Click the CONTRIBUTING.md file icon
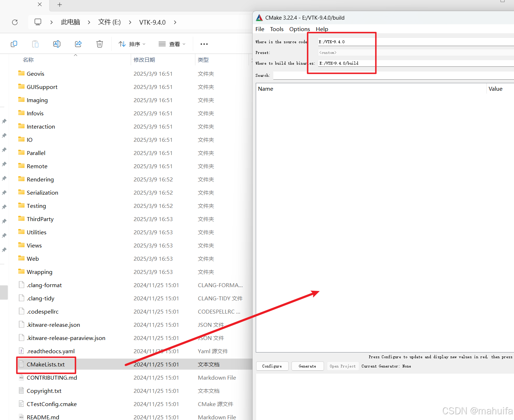Screen dimensions: 514x420 (x=21, y=377)
